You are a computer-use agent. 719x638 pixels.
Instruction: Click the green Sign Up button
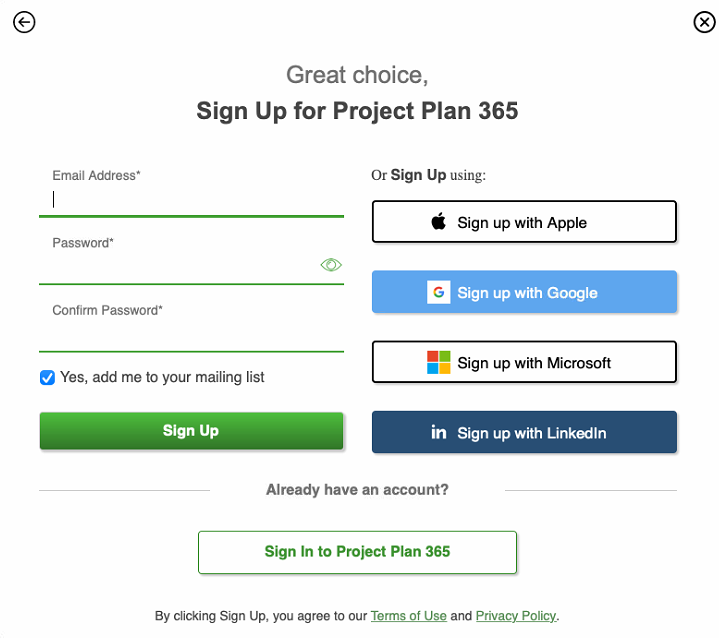[191, 431]
